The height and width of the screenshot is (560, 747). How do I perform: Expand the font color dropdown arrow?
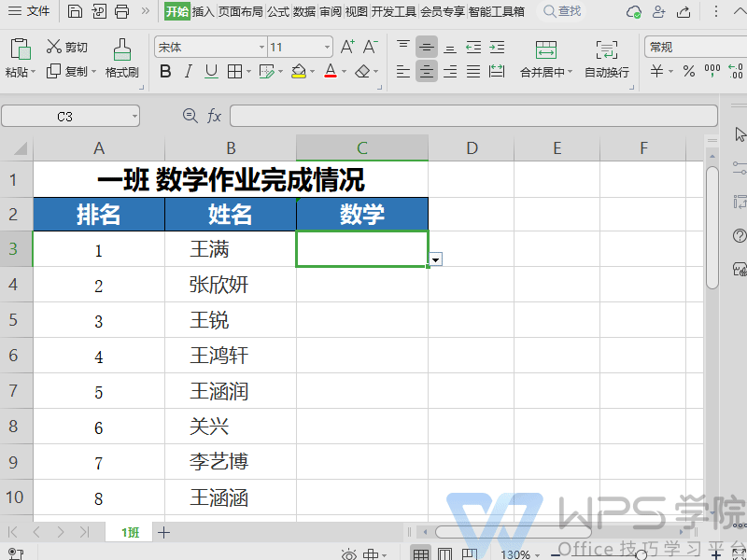(344, 72)
